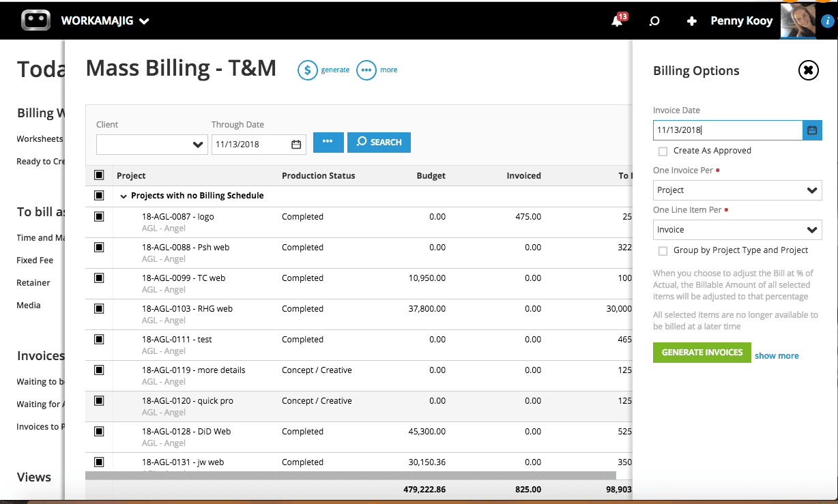
Task: Open Media in the left sidebar
Action: pos(29,306)
